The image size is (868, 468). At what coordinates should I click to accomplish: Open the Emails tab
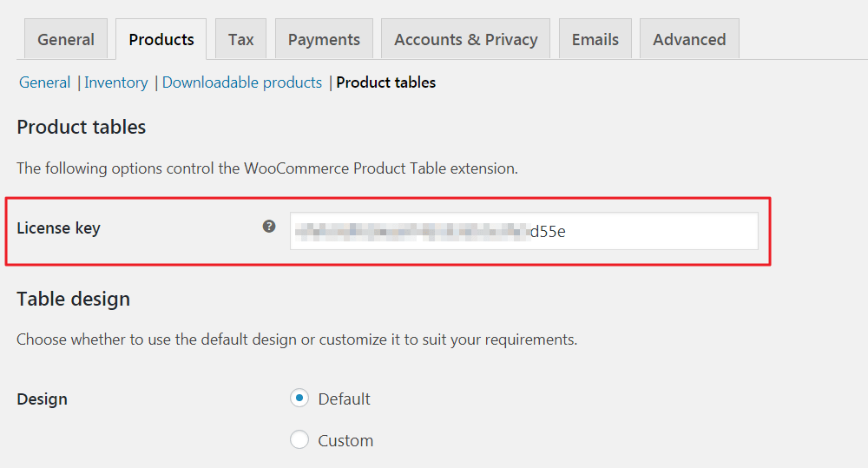click(x=595, y=40)
